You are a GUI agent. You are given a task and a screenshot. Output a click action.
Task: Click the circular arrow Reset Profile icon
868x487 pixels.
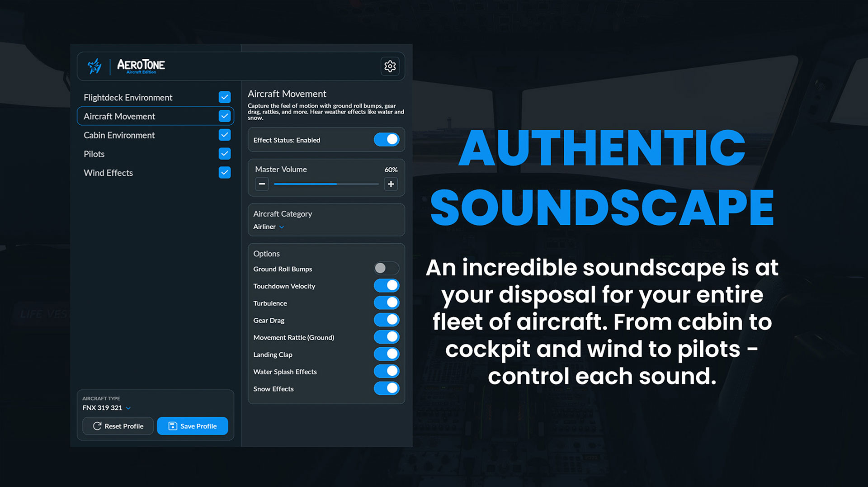[x=97, y=426]
